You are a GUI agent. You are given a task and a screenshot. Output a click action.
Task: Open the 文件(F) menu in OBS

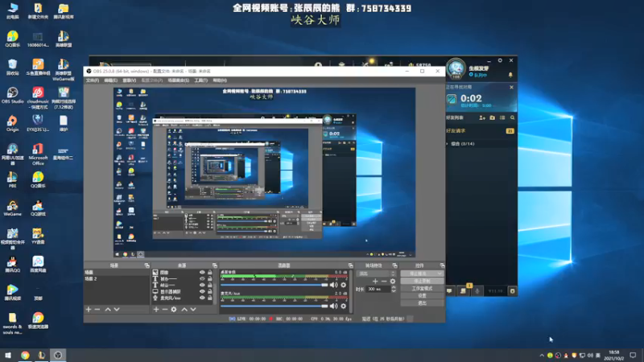click(93, 80)
